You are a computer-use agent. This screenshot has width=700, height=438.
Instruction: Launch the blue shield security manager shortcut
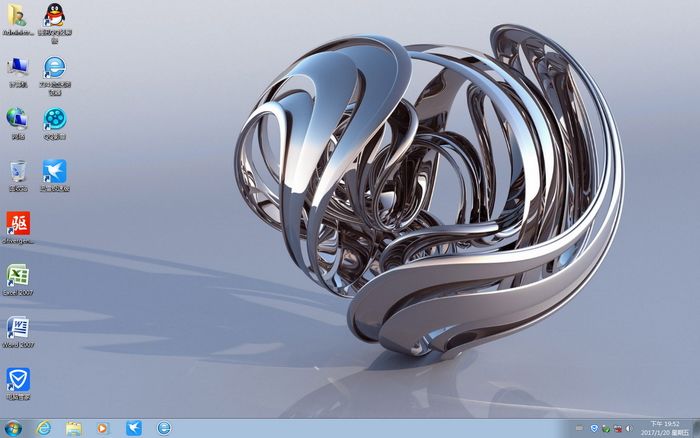tap(18, 379)
